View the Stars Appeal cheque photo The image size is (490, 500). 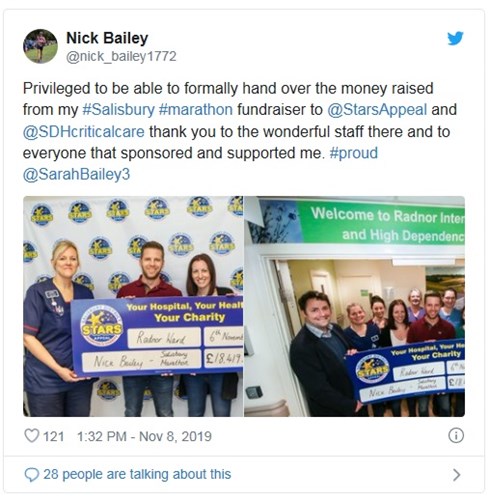(133, 306)
